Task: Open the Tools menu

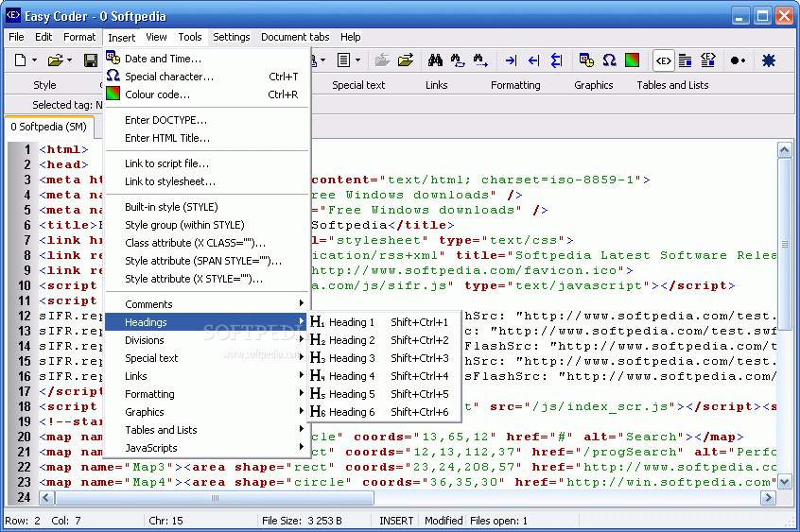Action: click(x=190, y=37)
